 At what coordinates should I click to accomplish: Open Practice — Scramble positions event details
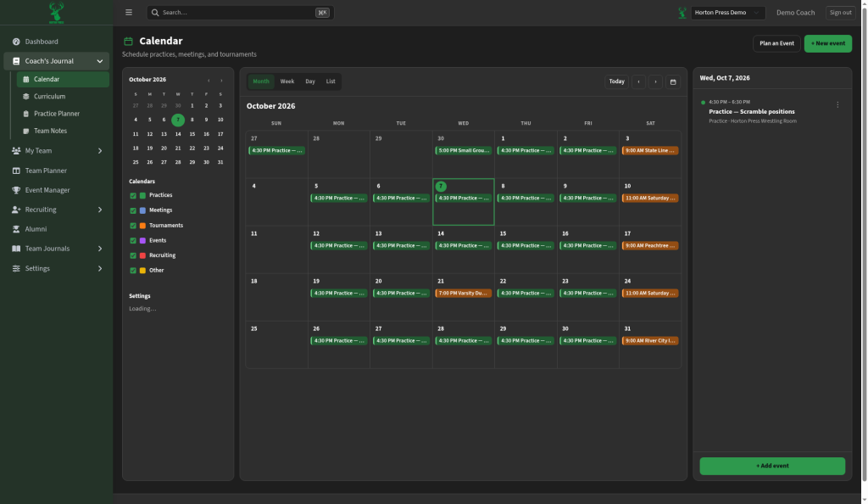click(751, 112)
